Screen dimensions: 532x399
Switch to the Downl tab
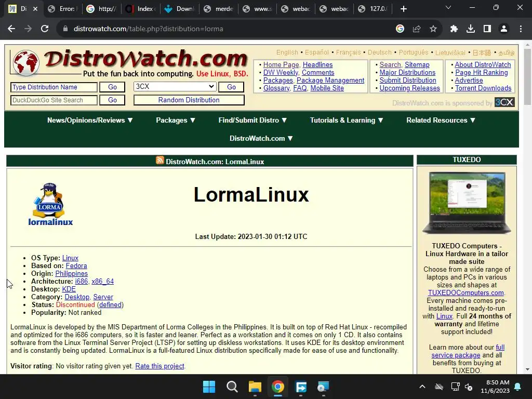pos(179,9)
